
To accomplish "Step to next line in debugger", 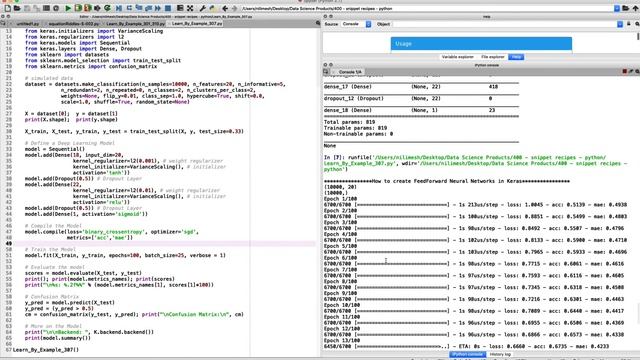I will (x=129, y=8).
